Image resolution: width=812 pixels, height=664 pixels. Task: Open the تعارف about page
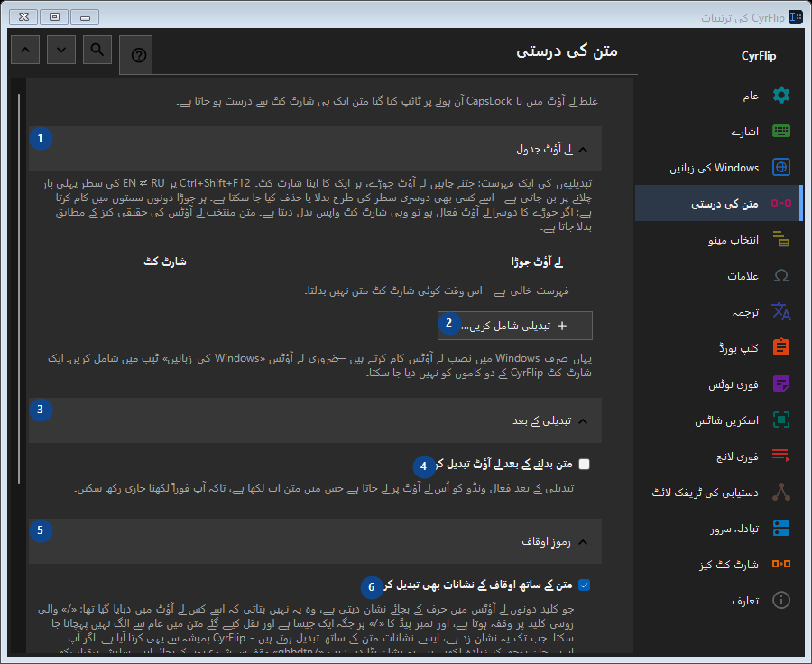point(719,600)
